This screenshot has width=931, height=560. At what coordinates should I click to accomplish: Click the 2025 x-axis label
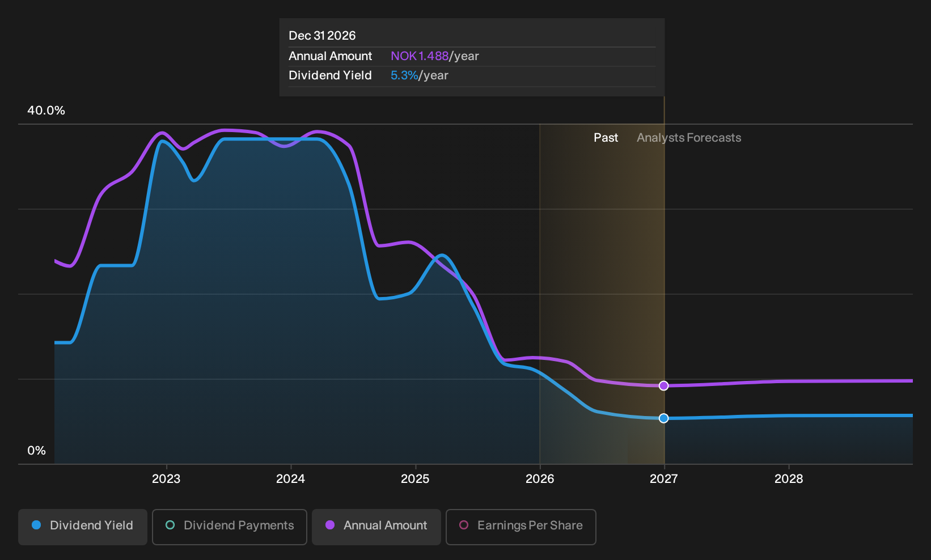point(415,479)
